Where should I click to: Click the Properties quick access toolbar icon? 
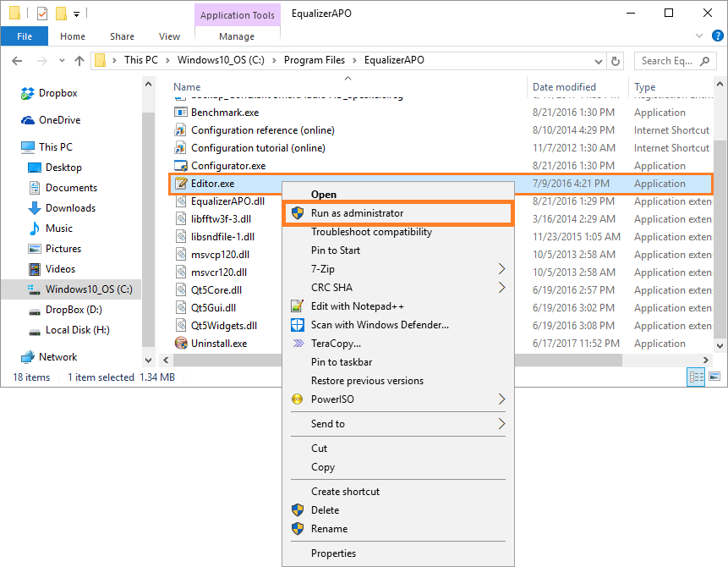(42, 14)
